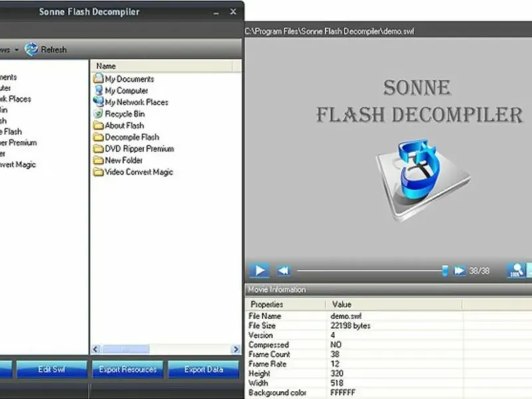
Task: Click the Edit Swf button
Action: pos(52,369)
